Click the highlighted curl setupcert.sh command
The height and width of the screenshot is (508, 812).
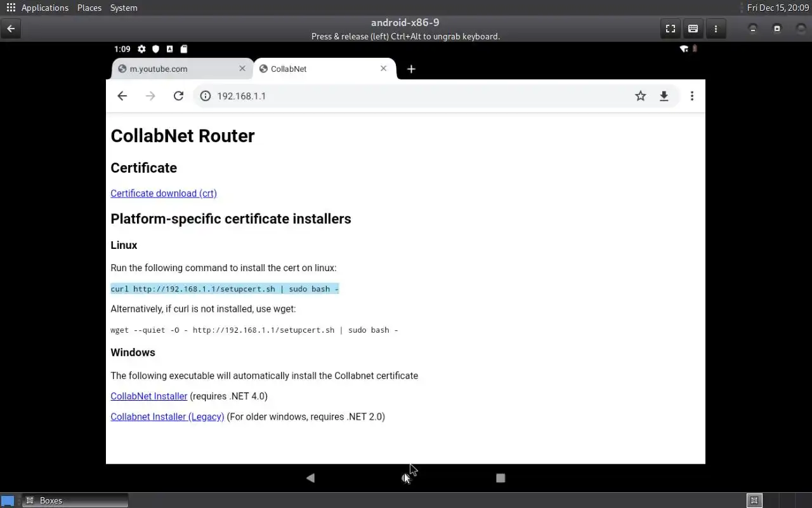tap(225, 289)
